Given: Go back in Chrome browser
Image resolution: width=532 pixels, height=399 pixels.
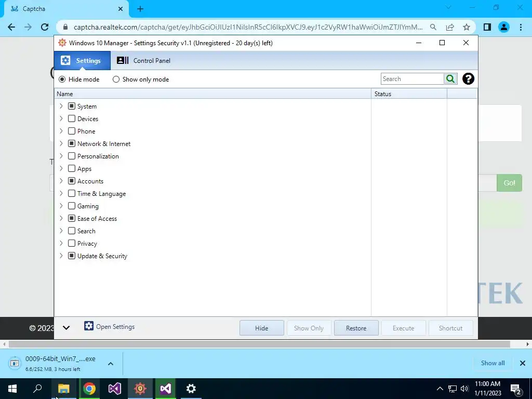Looking at the screenshot, I should (x=11, y=27).
